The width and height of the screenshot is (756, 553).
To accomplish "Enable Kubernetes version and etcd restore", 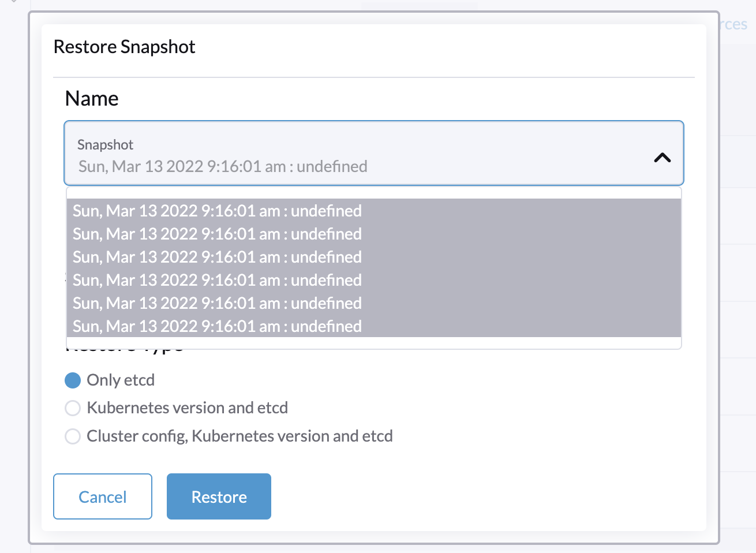I will (x=72, y=408).
